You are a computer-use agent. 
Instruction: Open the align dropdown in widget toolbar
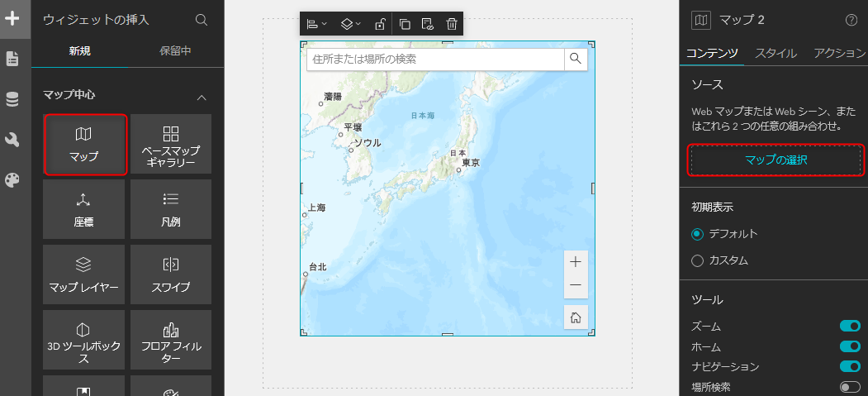[x=316, y=24]
